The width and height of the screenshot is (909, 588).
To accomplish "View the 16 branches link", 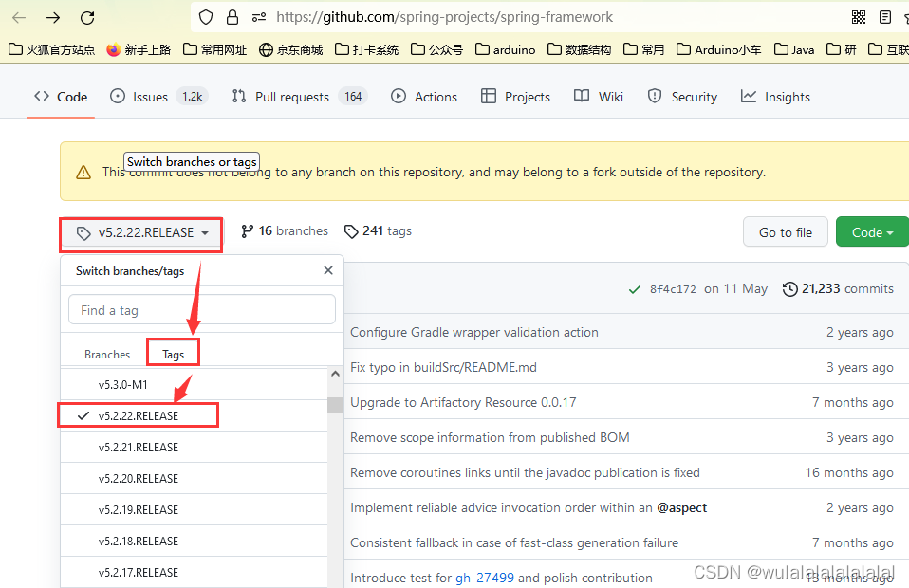I will pos(285,231).
